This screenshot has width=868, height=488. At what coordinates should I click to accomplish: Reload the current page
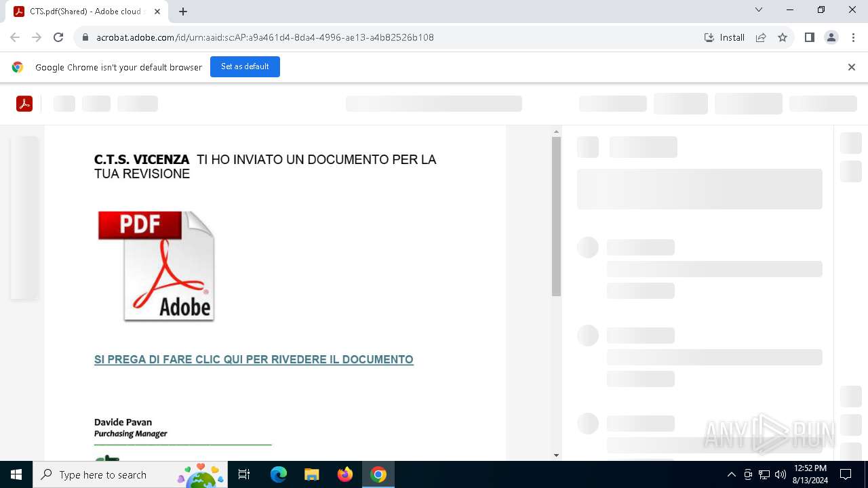pos(58,37)
